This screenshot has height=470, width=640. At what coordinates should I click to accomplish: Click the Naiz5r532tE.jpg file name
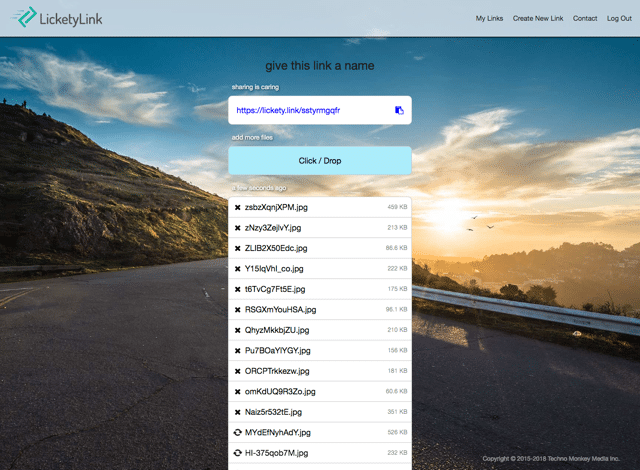tap(273, 412)
